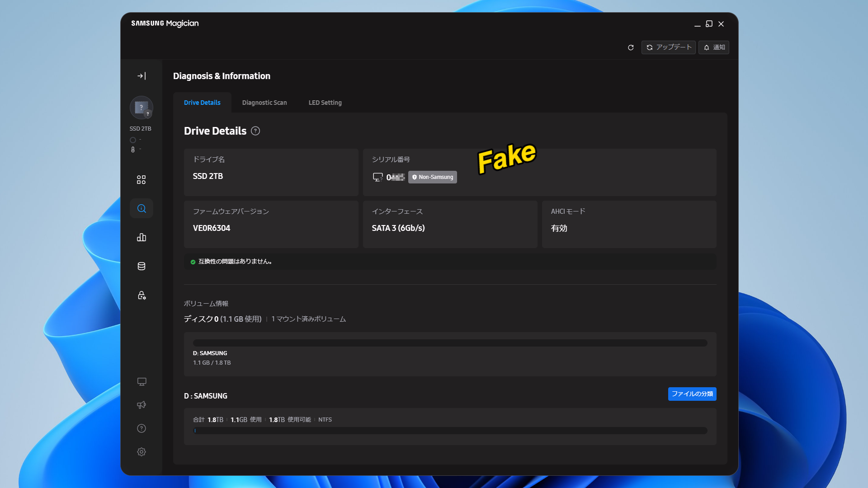868x488 pixels.
Task: Click the health status circle icon under SSD 2TB
Action: click(x=133, y=140)
